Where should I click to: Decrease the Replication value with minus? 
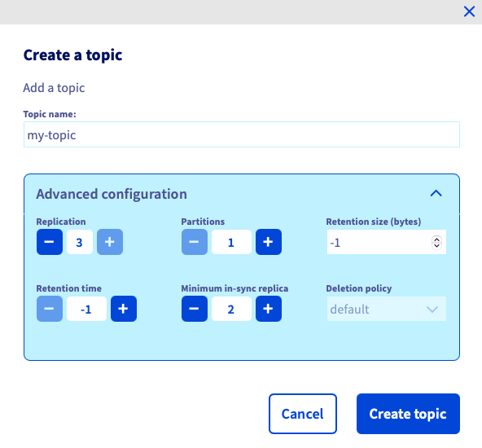click(x=50, y=242)
